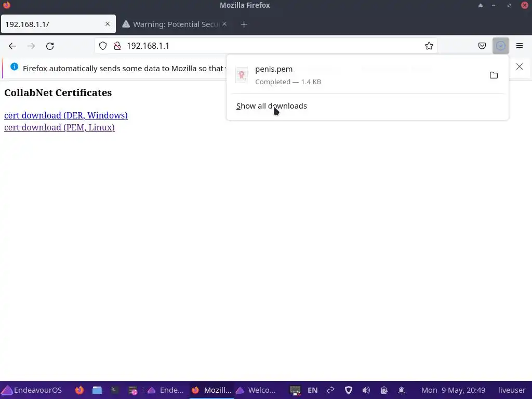Viewport: 532px width, 399px height.
Task: Select the Mozill... taskbar window button
Action: pyautogui.click(x=212, y=390)
